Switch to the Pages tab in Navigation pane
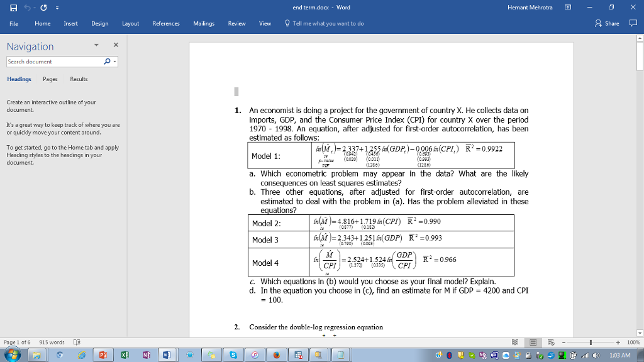This screenshot has width=644, height=362. point(50,79)
